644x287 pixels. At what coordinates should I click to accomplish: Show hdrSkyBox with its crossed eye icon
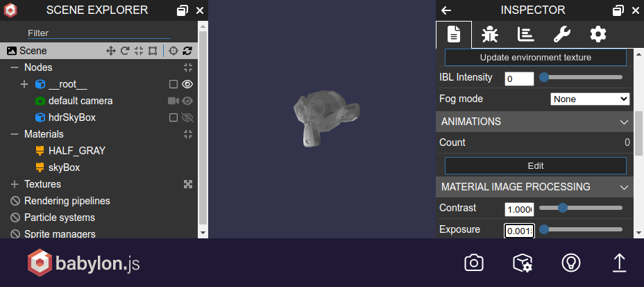pyautogui.click(x=187, y=118)
